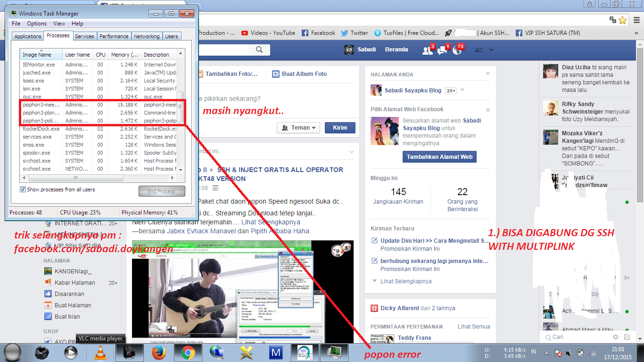Click the translate page icon in address bar
644x362 pixels.
[x=612, y=20]
